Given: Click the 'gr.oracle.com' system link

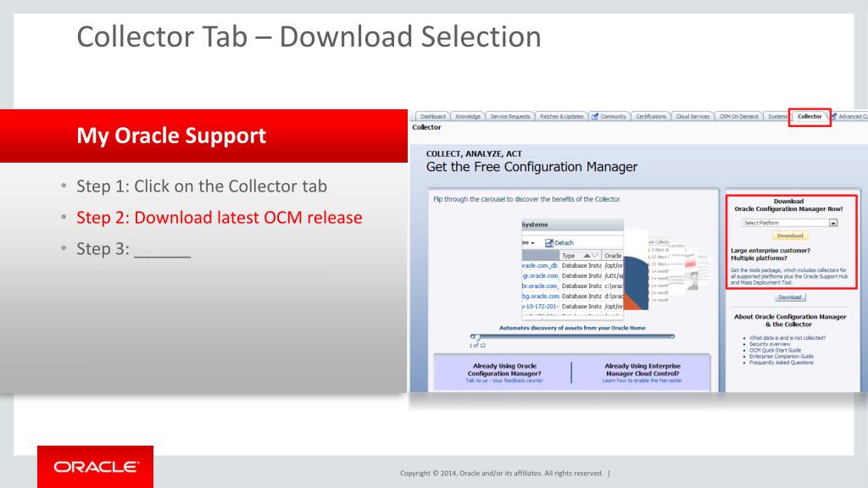Looking at the screenshot, I should 540,275.
